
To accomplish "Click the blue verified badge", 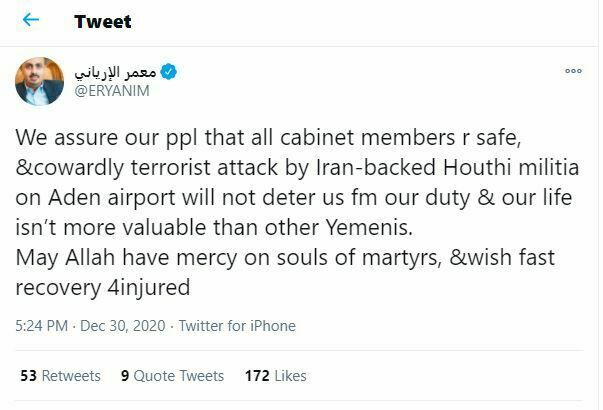I will (x=170, y=72).
